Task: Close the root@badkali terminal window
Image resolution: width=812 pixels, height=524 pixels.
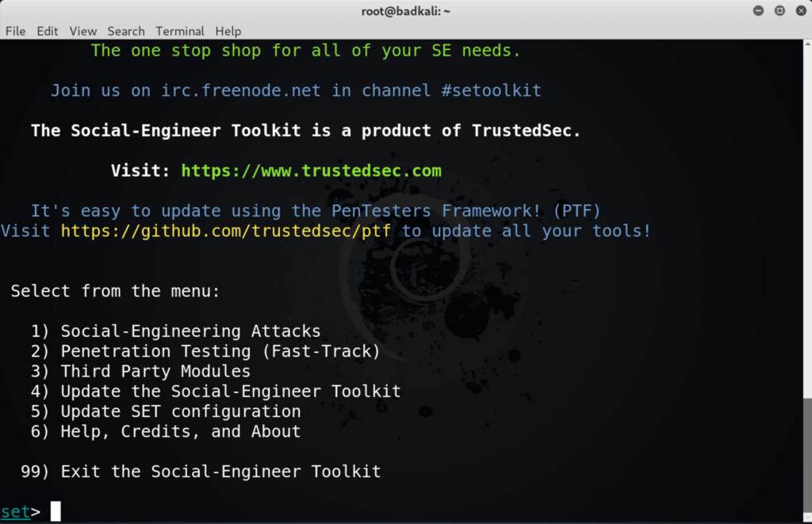Action: click(x=801, y=11)
